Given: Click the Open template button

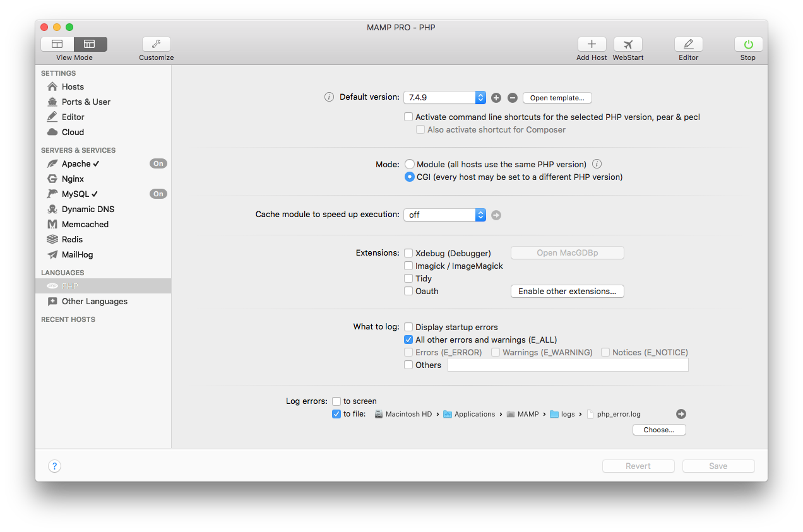Looking at the screenshot, I should [557, 98].
